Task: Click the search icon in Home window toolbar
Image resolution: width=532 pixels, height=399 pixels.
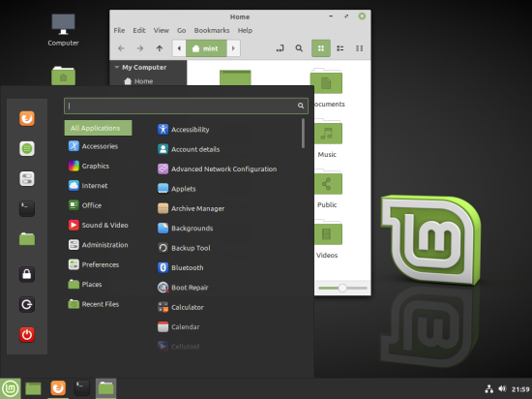Action: (x=299, y=48)
